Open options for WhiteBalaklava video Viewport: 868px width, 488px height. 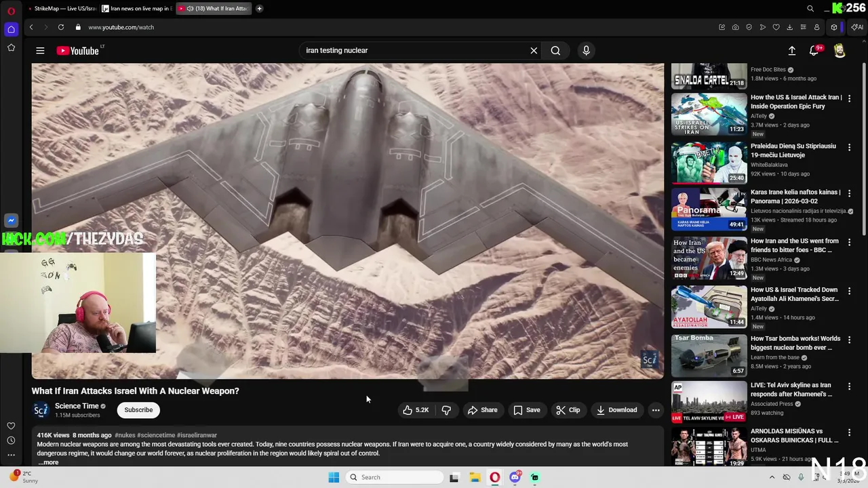click(x=849, y=147)
